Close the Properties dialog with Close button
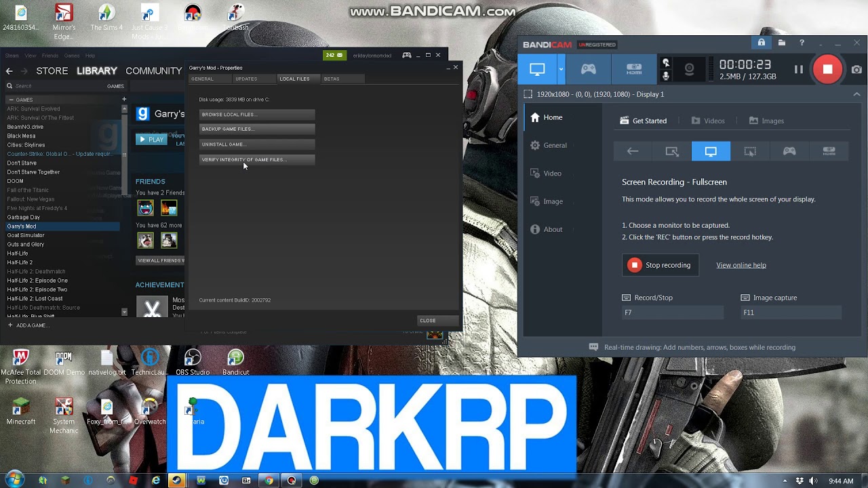This screenshot has width=868, height=488. [x=437, y=321]
